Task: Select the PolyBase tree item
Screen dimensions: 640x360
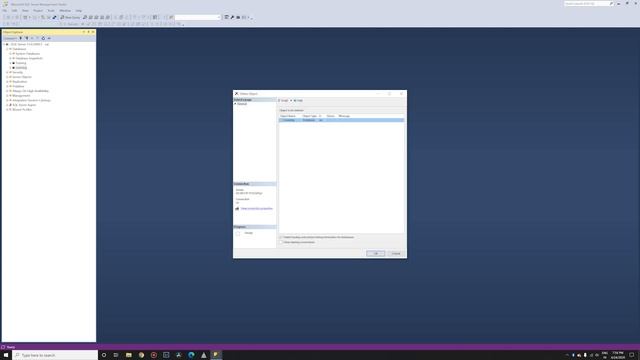Action: pyautogui.click(x=18, y=86)
